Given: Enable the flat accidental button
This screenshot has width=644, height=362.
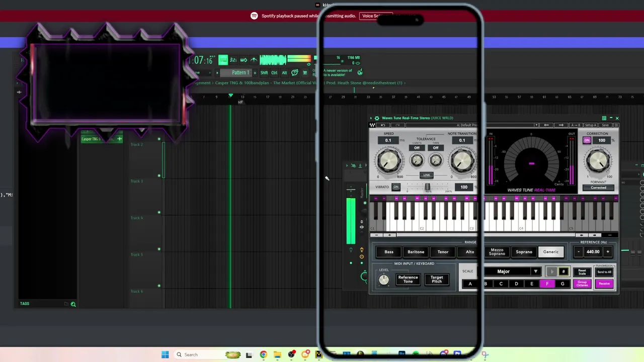Looking at the screenshot, I should click(552, 271).
